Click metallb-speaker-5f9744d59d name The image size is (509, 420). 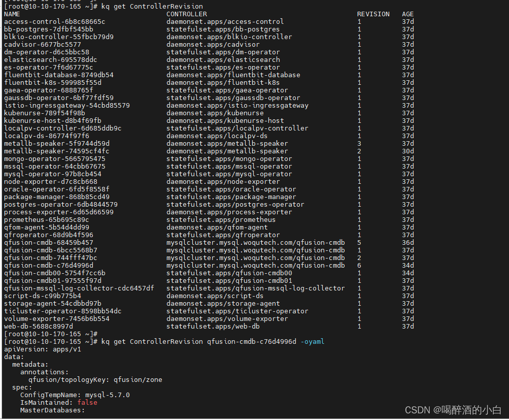57,144
